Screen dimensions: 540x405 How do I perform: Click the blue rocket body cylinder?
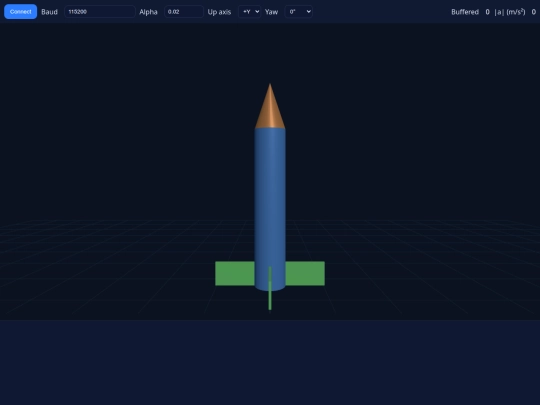(270, 207)
